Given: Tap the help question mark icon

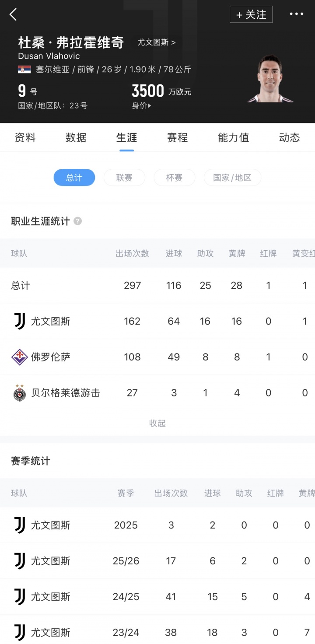Looking at the screenshot, I should 77,221.
